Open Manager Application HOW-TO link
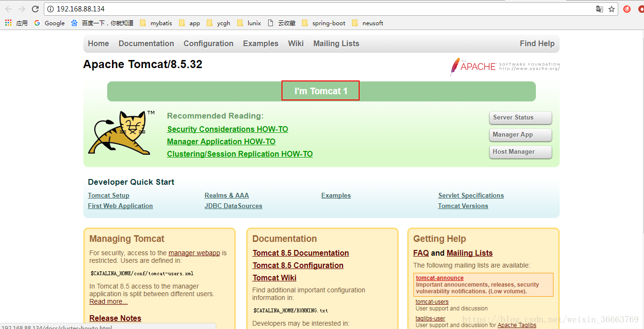This screenshot has height=329, width=644. [221, 141]
